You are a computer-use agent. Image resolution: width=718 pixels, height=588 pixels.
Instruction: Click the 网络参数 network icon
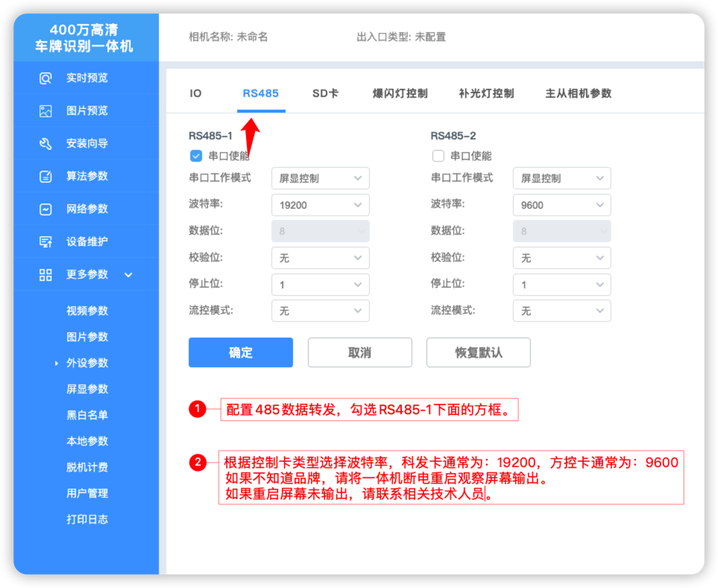coord(45,209)
